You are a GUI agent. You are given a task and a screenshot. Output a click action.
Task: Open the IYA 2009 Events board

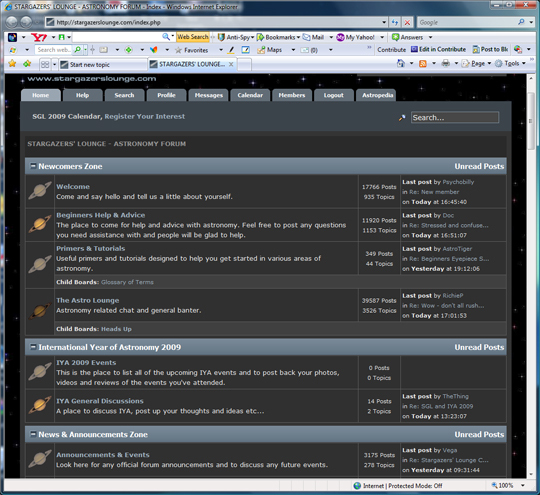coord(86,362)
